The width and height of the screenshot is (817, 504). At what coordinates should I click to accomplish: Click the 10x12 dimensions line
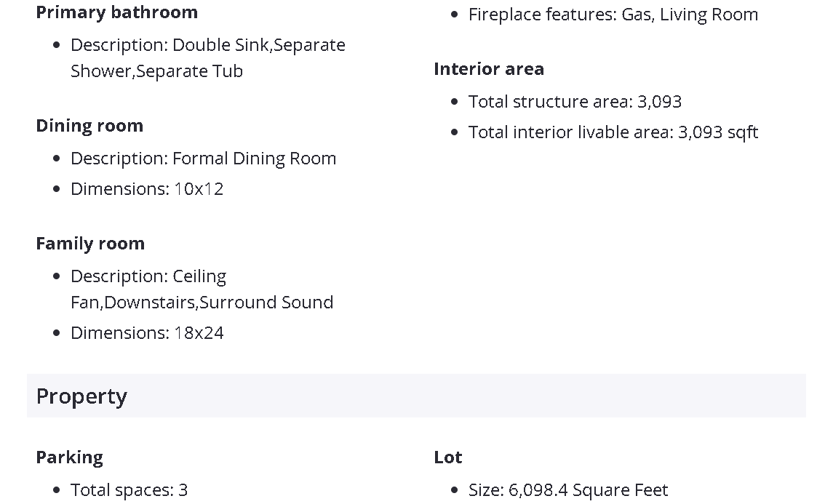click(146, 189)
